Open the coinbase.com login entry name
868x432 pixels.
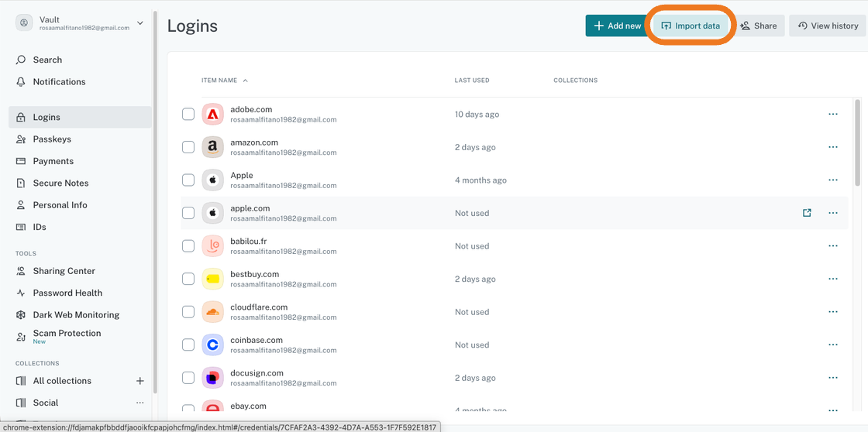click(257, 340)
